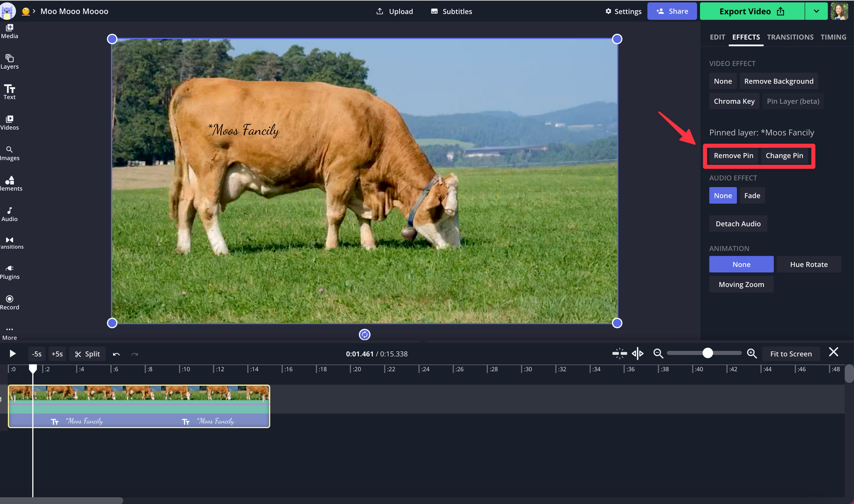This screenshot has width=854, height=504.
Task: Select None under Audio Effect
Action: click(x=722, y=195)
